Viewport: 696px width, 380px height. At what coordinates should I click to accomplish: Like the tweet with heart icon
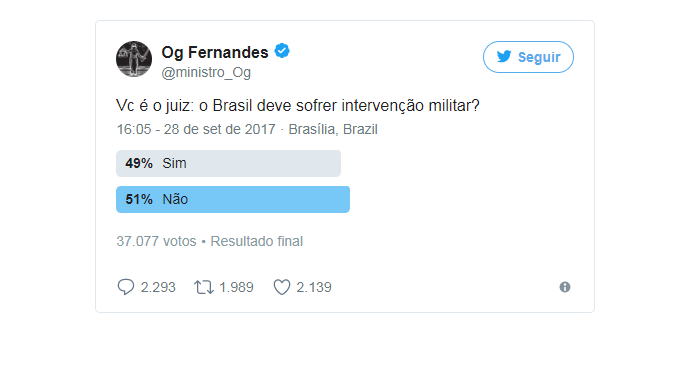pyautogui.click(x=282, y=287)
